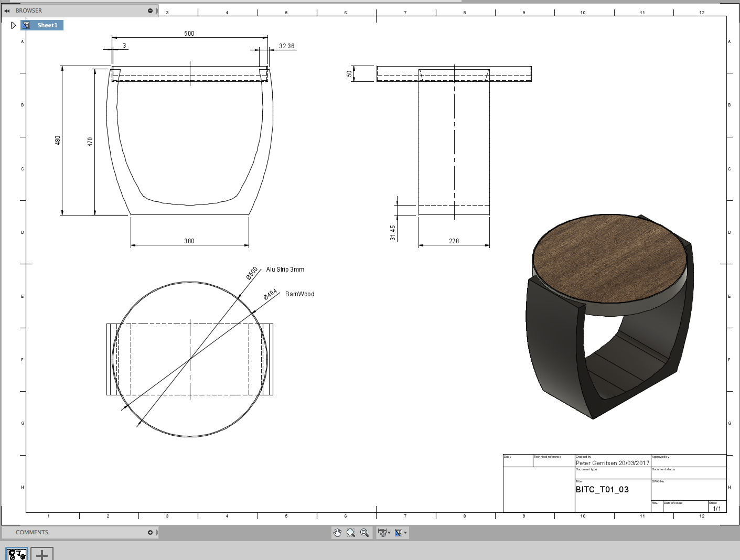Click the BarnWood leader note

tap(299, 294)
